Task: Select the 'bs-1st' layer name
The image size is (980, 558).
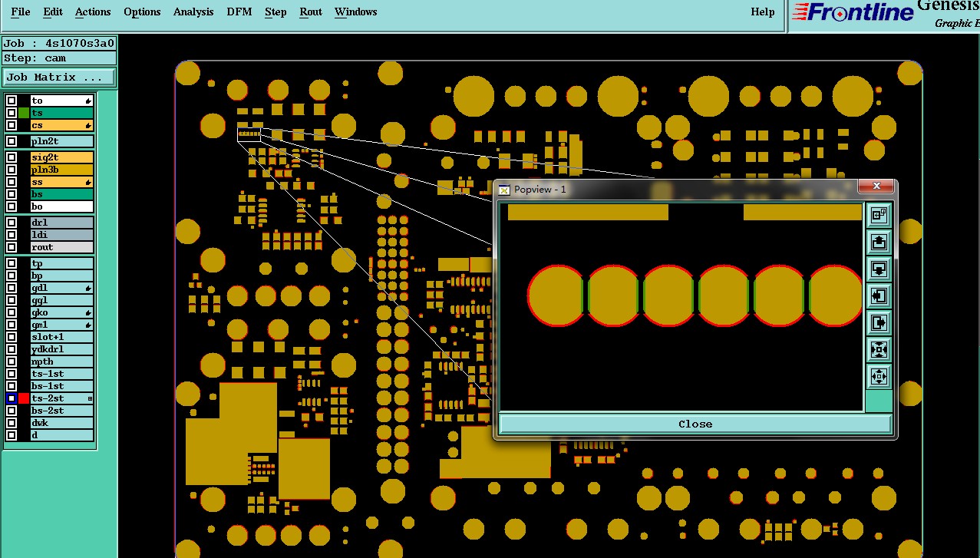Action: click(61, 386)
